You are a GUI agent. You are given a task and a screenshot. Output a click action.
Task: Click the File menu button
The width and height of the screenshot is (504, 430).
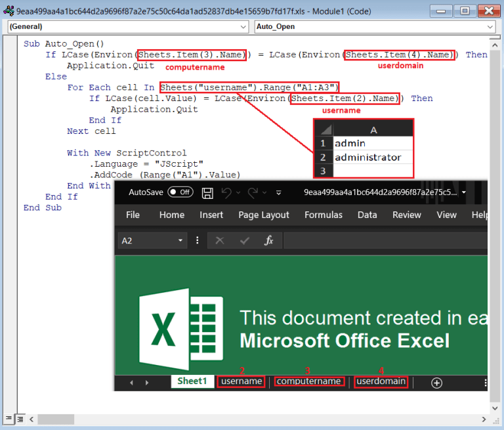[x=133, y=215]
